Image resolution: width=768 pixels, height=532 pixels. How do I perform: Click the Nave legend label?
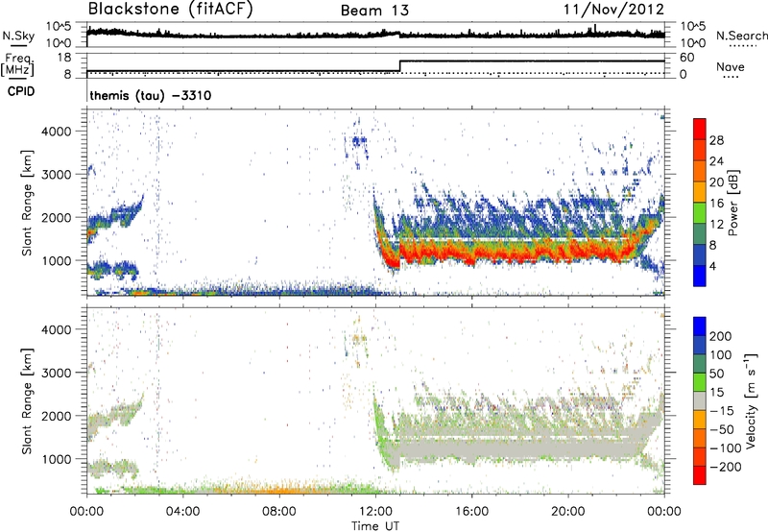click(x=731, y=67)
